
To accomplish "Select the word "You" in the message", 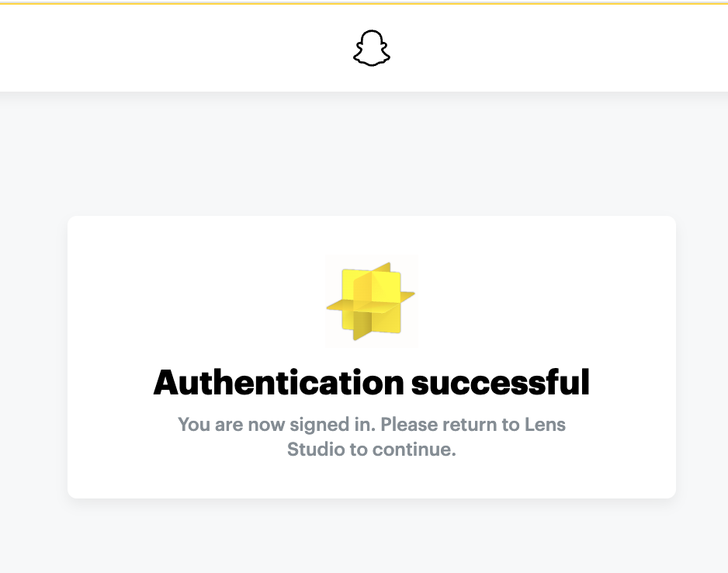I will pyautogui.click(x=194, y=425).
